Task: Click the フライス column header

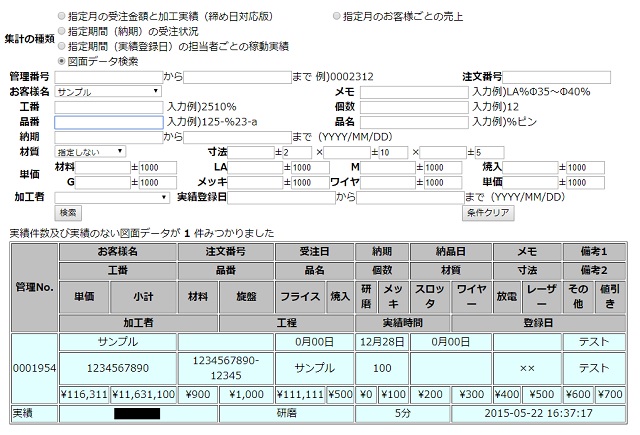Action: pos(300,297)
